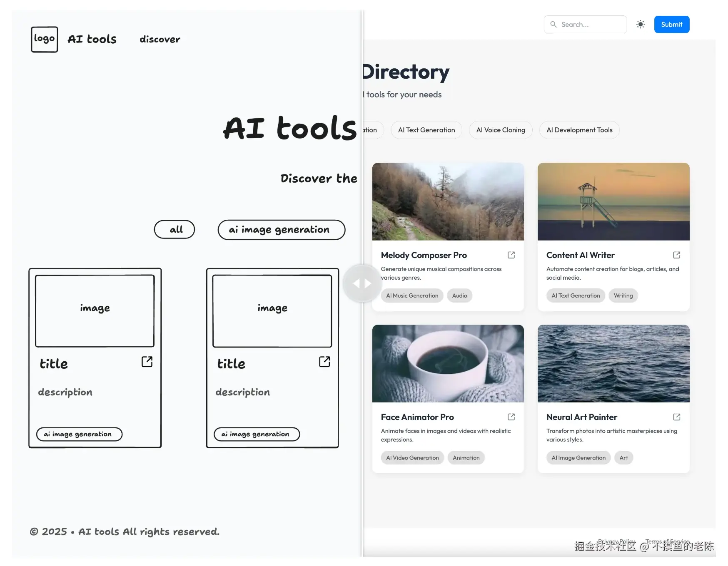Open external link icon on second wireframe card

point(324,362)
